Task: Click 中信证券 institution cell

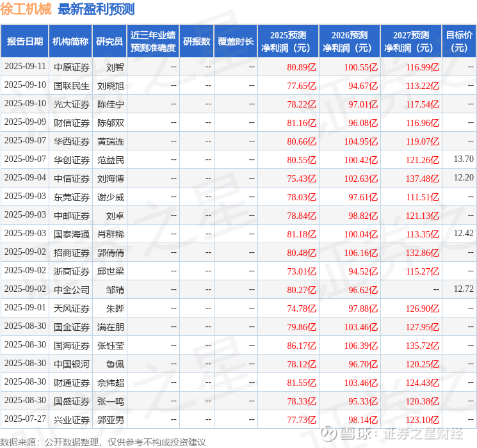Action: (72, 179)
